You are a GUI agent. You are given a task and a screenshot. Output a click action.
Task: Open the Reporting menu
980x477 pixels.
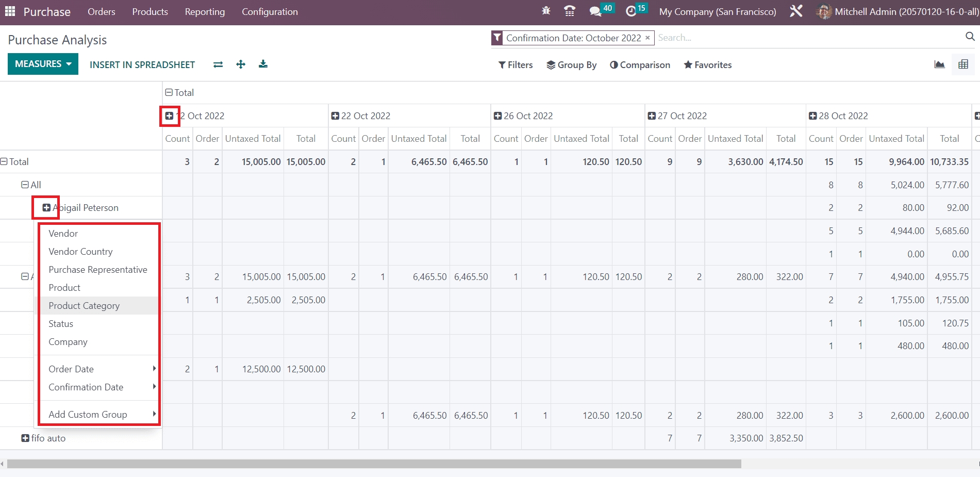205,12
